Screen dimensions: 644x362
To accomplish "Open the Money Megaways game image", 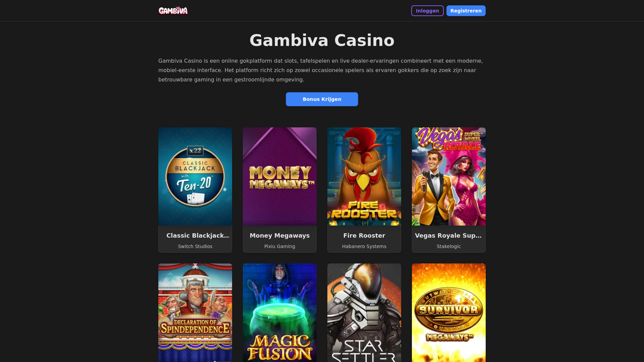I will pyautogui.click(x=280, y=176).
